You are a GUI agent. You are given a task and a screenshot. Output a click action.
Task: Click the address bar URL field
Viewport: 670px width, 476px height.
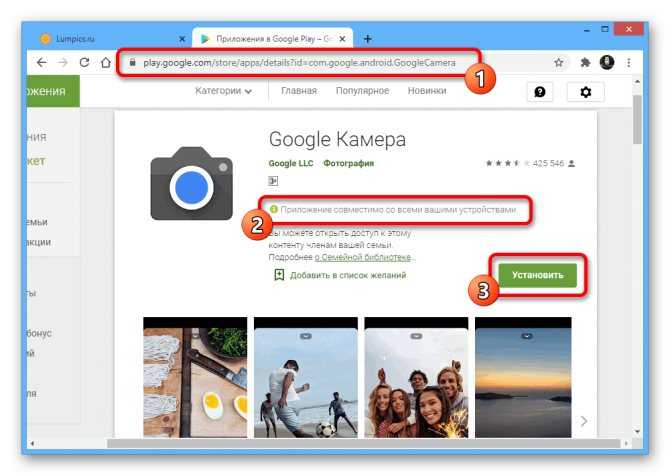click(x=299, y=63)
